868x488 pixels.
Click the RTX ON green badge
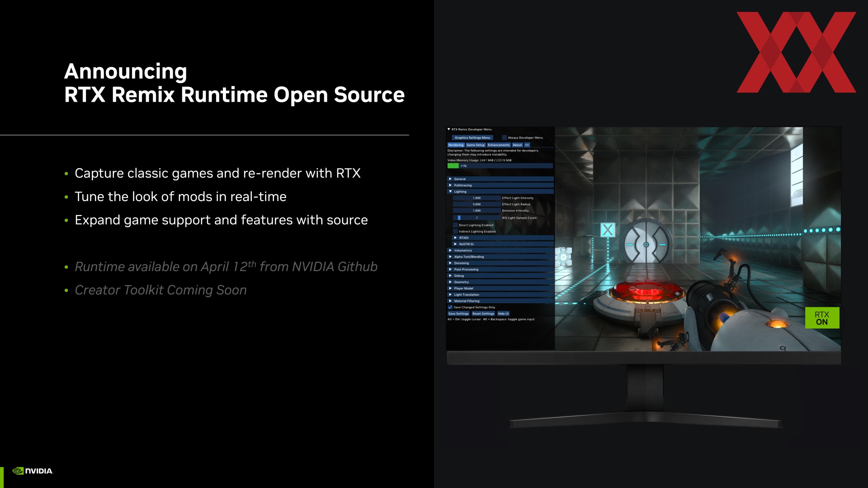pos(822,318)
